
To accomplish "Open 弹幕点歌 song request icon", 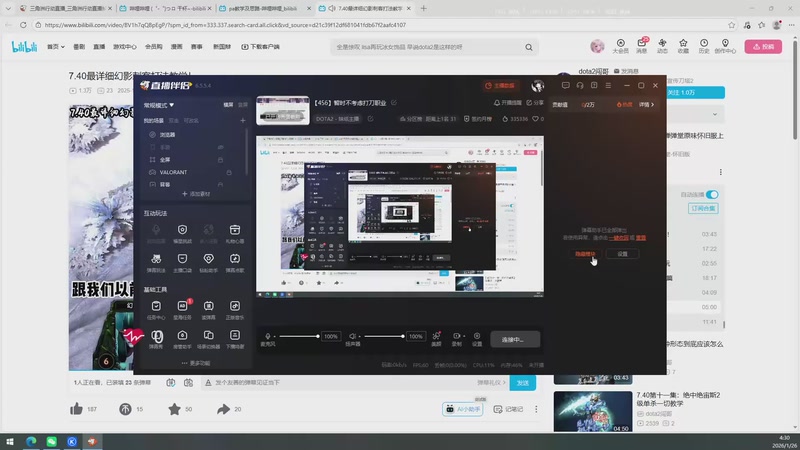I will point(235,259).
